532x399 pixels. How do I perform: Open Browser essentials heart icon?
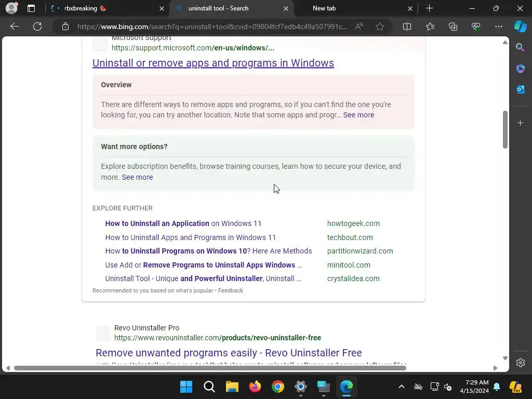click(x=476, y=26)
